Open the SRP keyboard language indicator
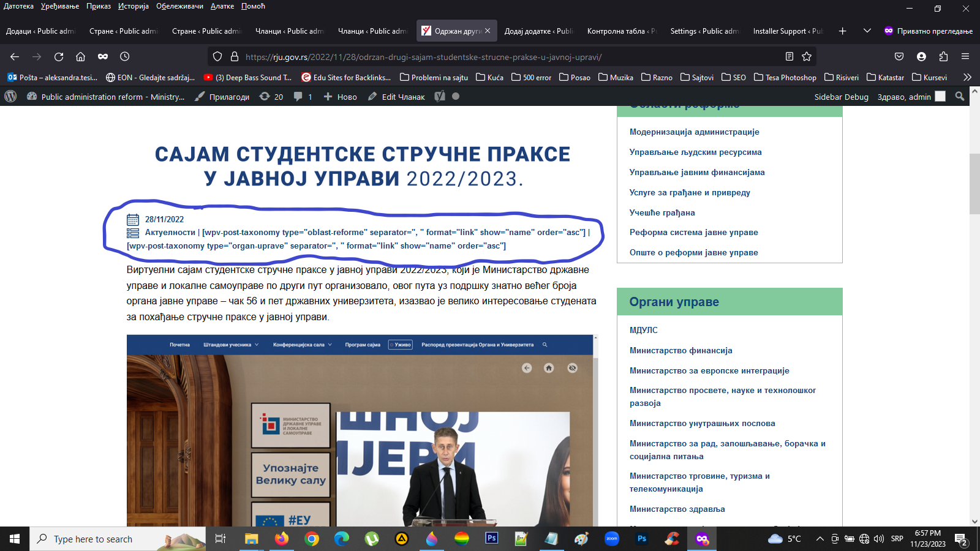The image size is (980, 551). pos(897,539)
